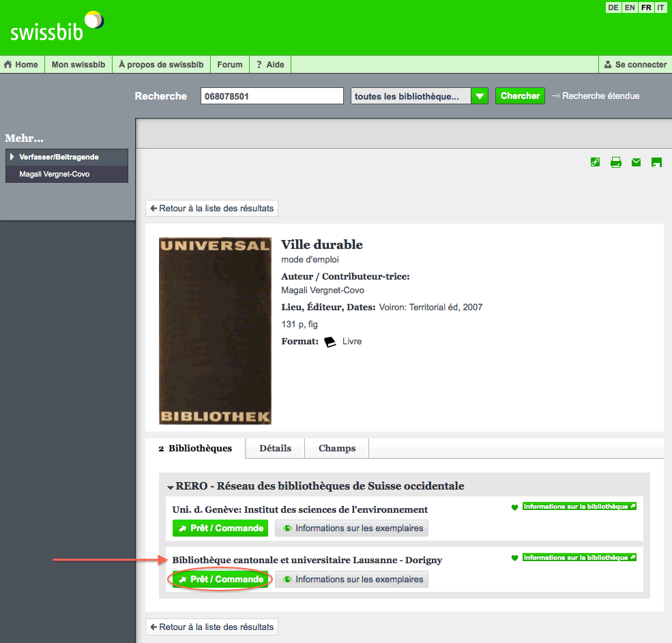Print the record using the printer icon

pos(616,162)
